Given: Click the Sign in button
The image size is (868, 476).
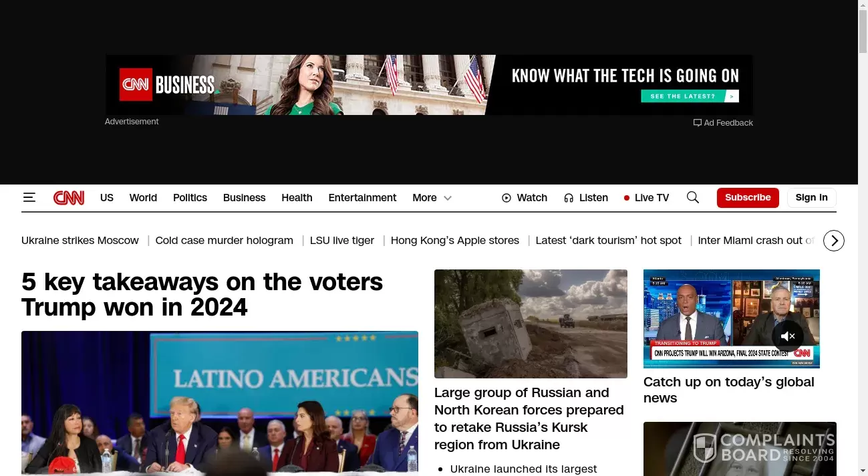Looking at the screenshot, I should click(811, 197).
